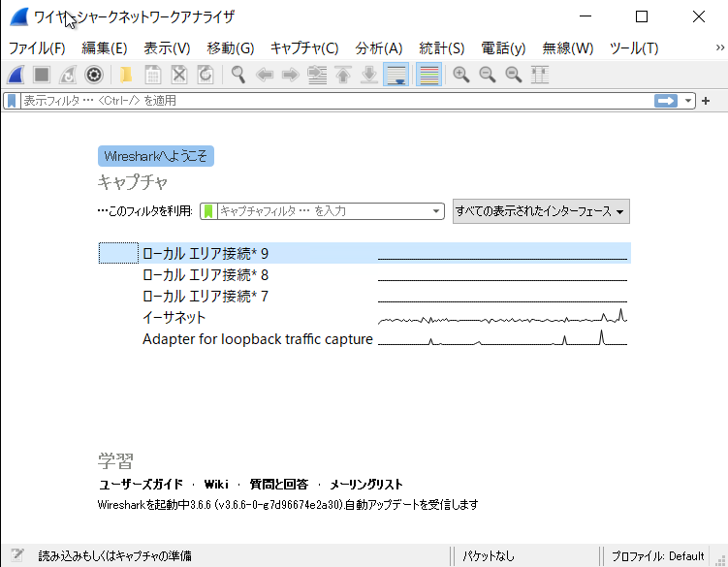Image resolution: width=728 pixels, height=567 pixels.
Task: Expand the capture filter dropdown arrow
Action: (x=436, y=211)
